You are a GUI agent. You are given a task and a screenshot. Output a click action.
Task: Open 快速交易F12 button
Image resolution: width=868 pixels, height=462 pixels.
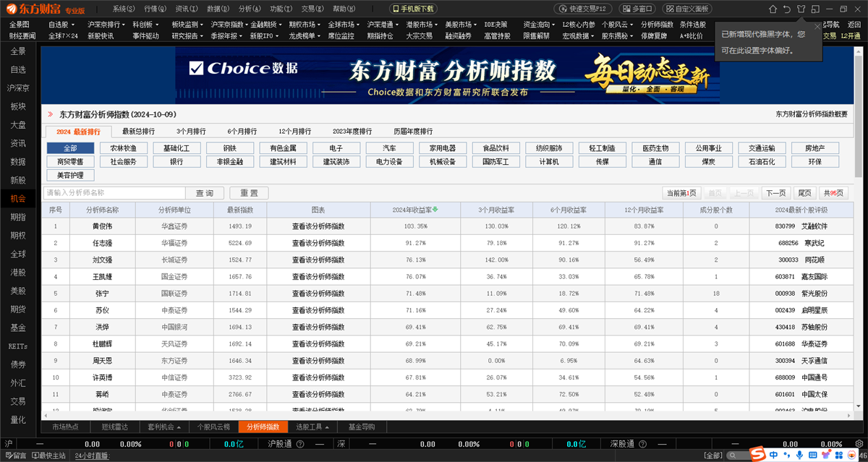pyautogui.click(x=582, y=9)
